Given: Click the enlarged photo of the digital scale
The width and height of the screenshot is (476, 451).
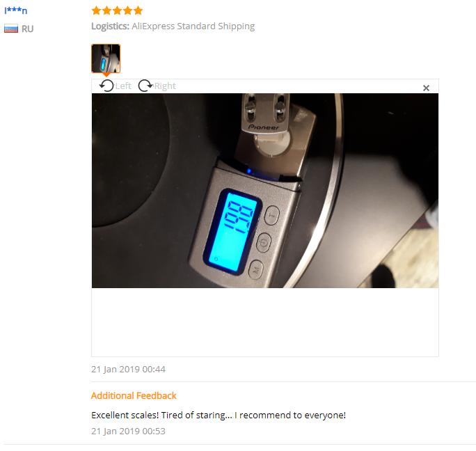Looking at the screenshot, I should pyautogui.click(x=265, y=191).
